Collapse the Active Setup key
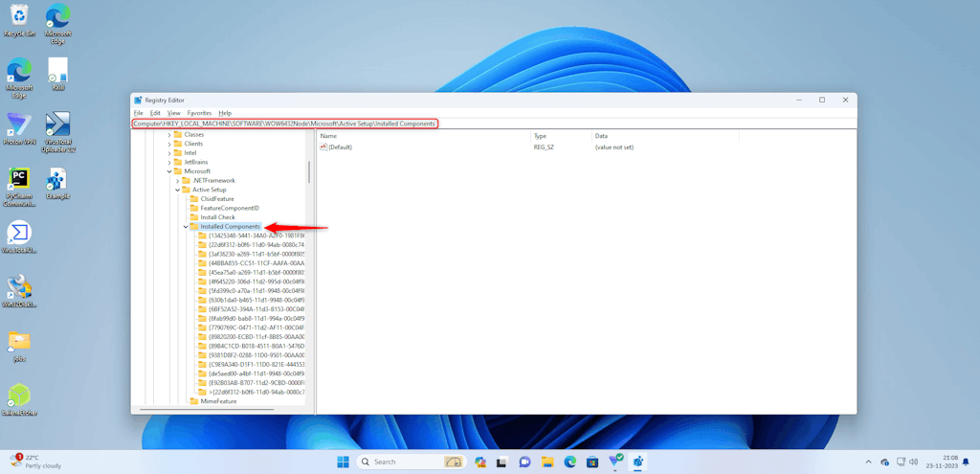980x474 pixels. click(x=177, y=190)
